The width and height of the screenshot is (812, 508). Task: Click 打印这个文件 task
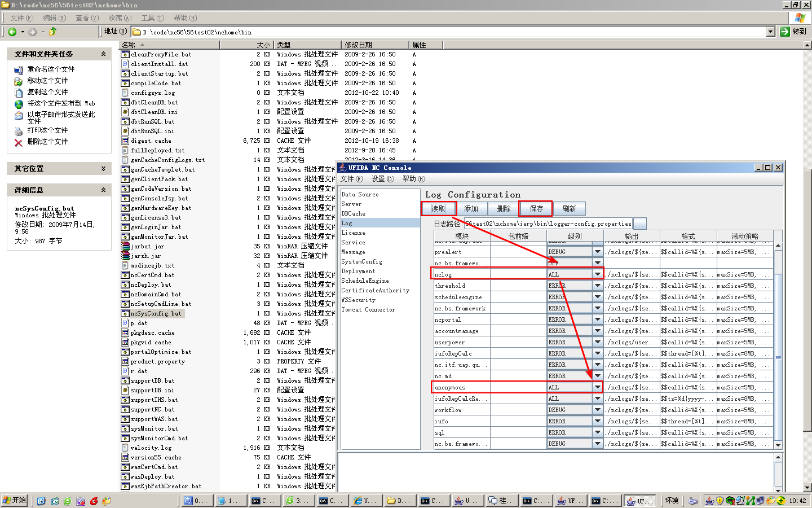47,130
